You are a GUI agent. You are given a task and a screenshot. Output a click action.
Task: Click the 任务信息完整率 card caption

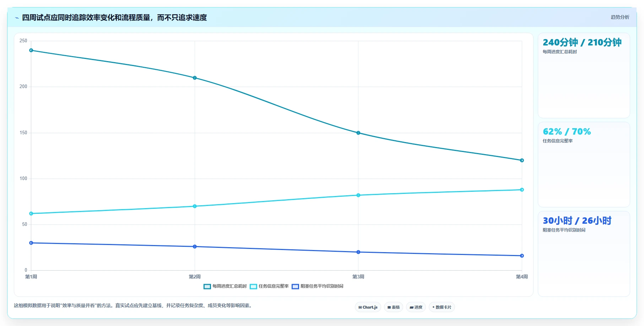558,141
